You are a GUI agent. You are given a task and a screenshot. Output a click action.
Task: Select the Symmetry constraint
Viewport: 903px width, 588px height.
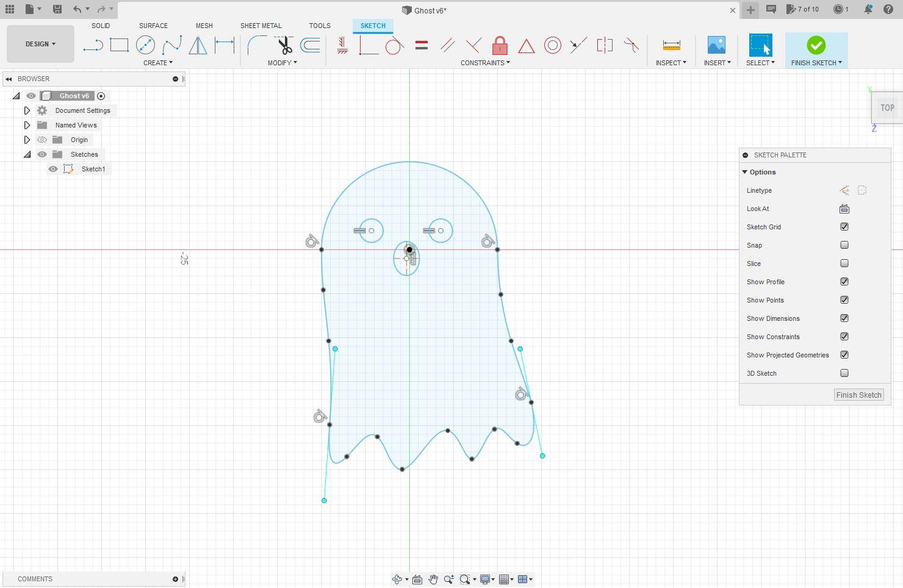(x=604, y=45)
